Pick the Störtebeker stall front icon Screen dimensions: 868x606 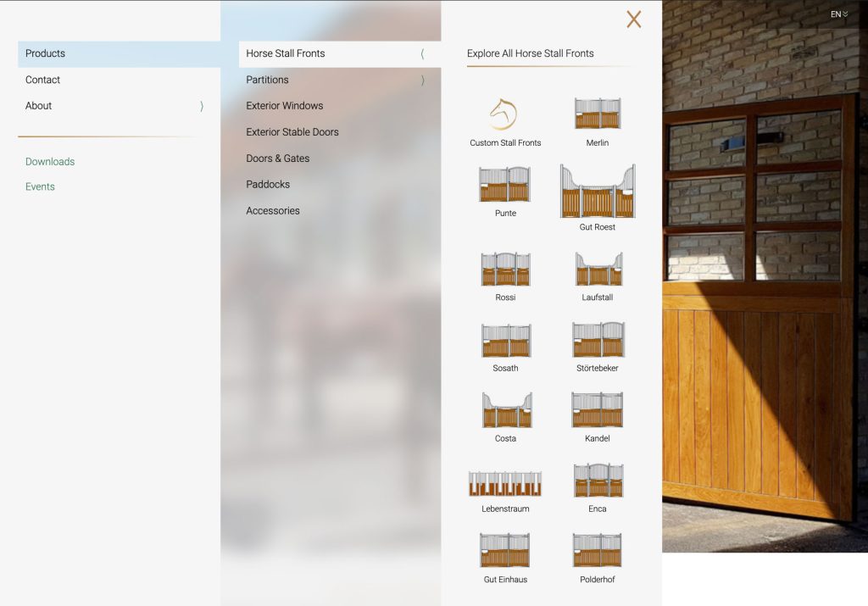click(x=598, y=339)
